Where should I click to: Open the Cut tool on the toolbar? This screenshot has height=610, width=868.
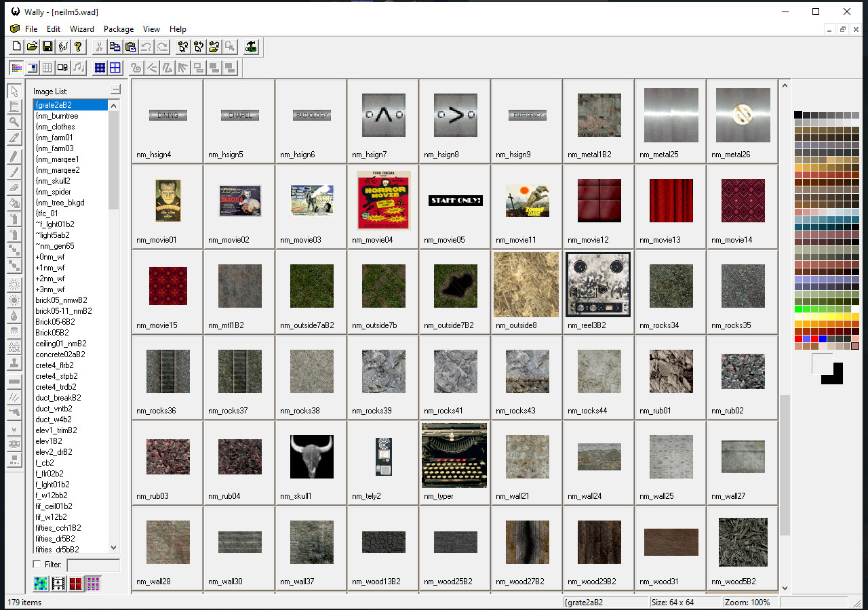click(99, 46)
